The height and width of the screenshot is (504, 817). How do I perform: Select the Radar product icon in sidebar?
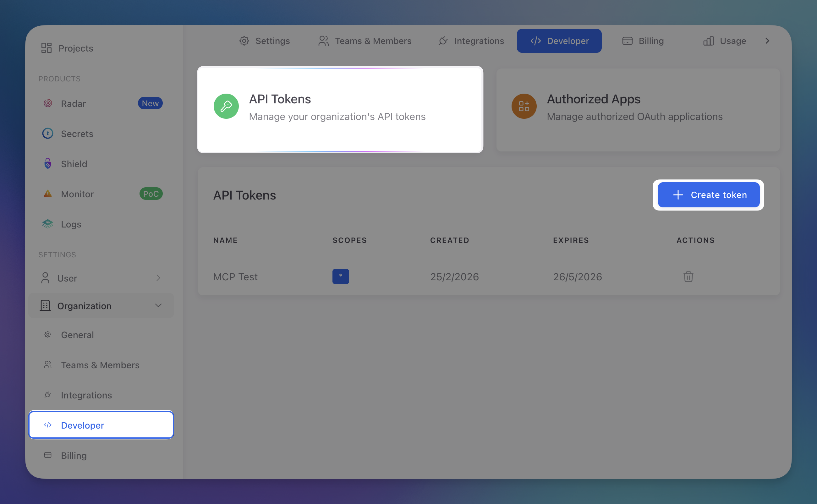point(48,103)
